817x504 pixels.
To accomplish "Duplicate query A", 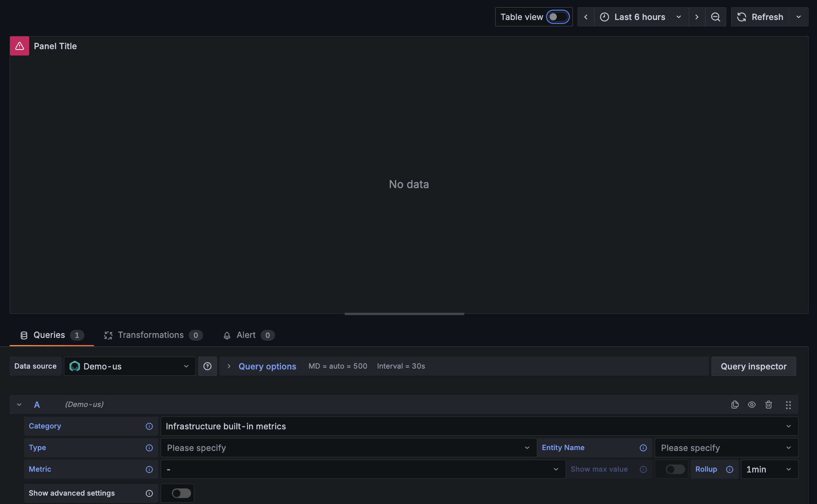I will [x=735, y=405].
